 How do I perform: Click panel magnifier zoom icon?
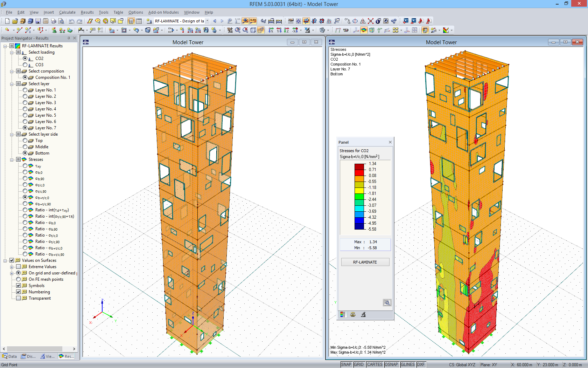tap(387, 302)
